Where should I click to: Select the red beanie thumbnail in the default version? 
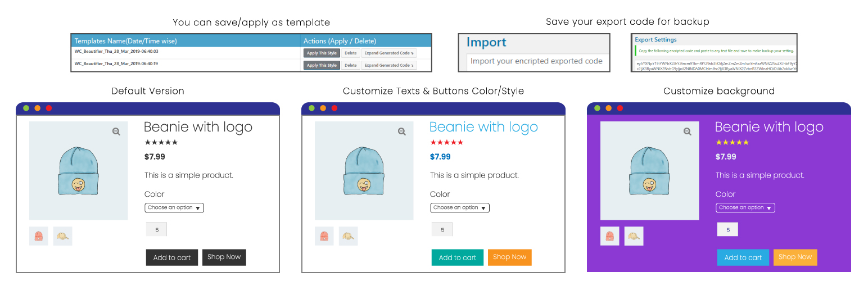click(x=39, y=236)
